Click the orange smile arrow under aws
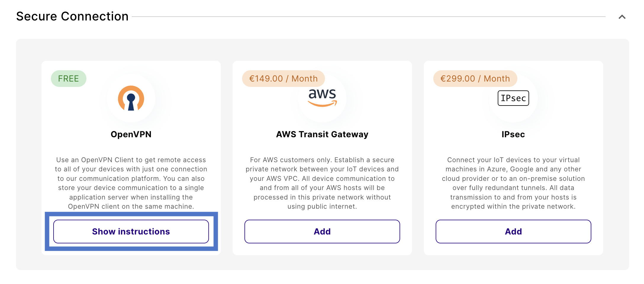644x284 pixels. [x=322, y=104]
